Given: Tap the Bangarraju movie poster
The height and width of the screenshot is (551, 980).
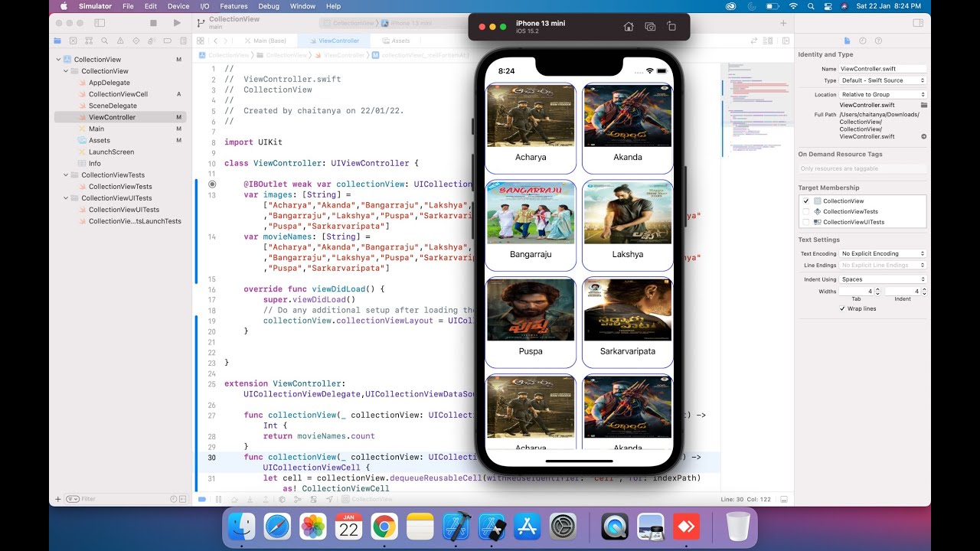Looking at the screenshot, I should tap(531, 213).
